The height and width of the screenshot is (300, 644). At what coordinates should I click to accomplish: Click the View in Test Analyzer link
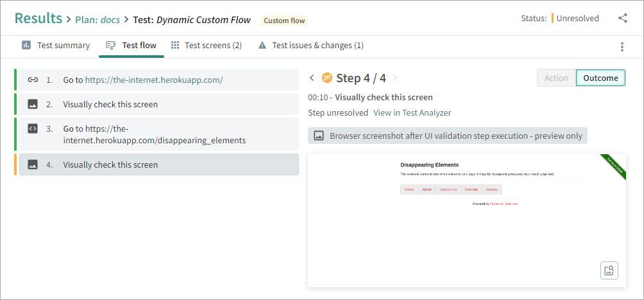(x=412, y=113)
